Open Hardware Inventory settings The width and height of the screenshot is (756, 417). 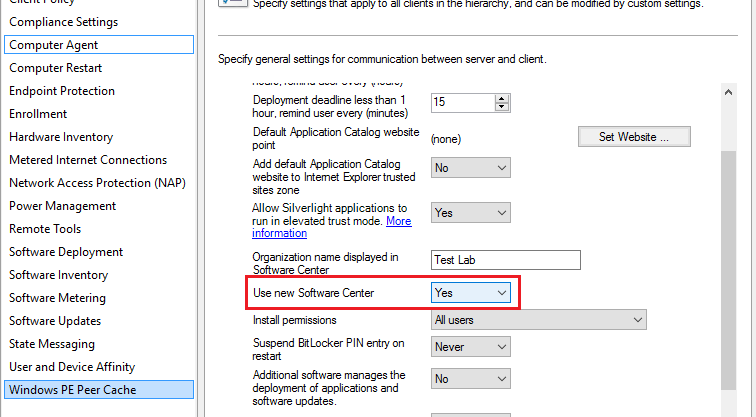coord(61,137)
